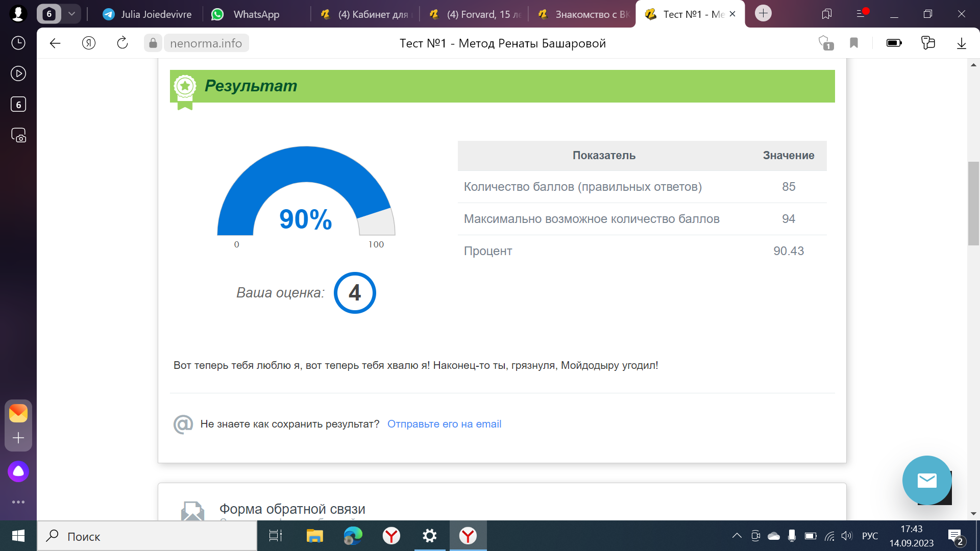Open floating mail chat button

(x=926, y=480)
